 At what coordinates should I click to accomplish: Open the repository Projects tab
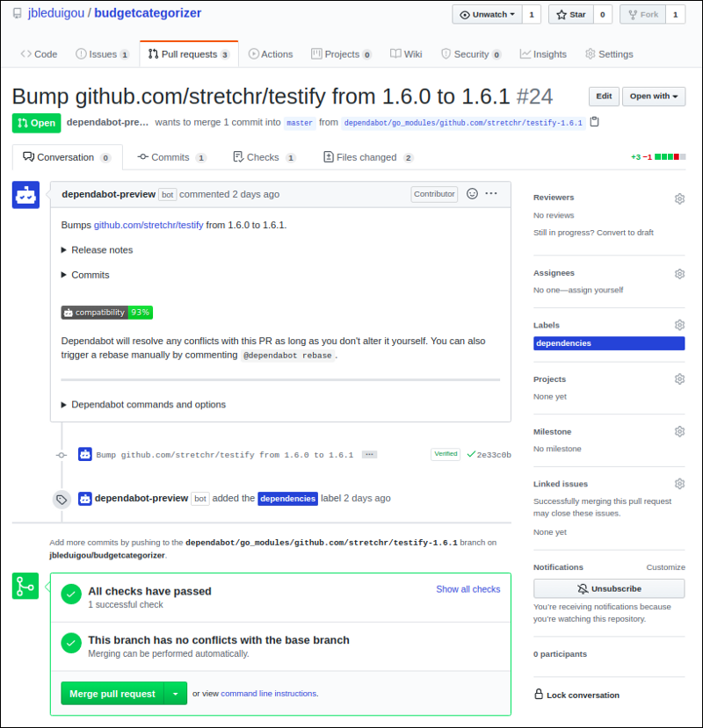pos(342,54)
